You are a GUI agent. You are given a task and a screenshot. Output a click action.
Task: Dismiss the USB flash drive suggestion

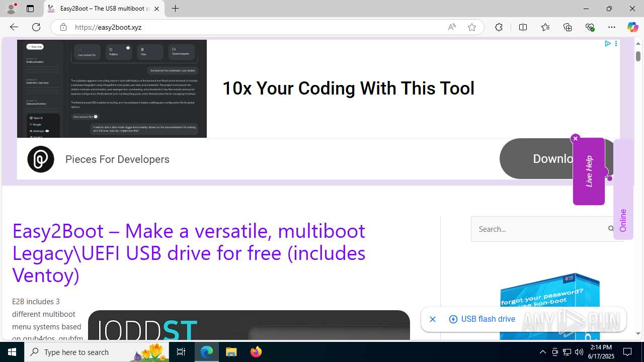point(433,319)
